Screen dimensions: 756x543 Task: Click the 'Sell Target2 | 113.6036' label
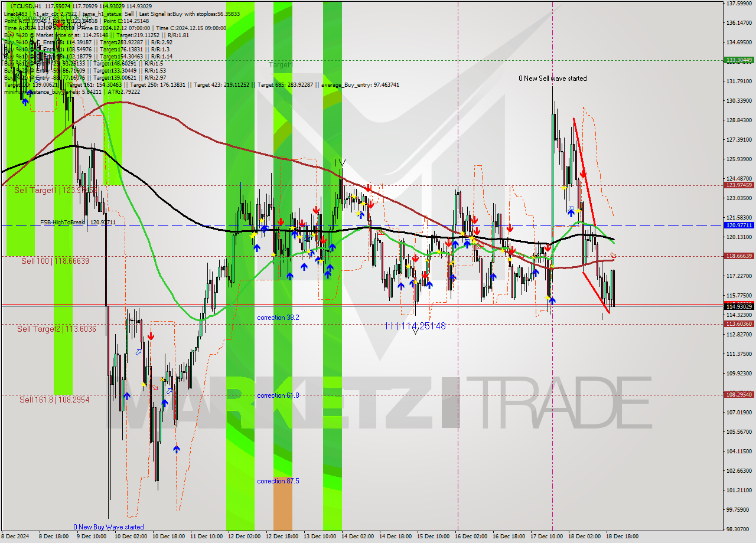[x=56, y=329]
